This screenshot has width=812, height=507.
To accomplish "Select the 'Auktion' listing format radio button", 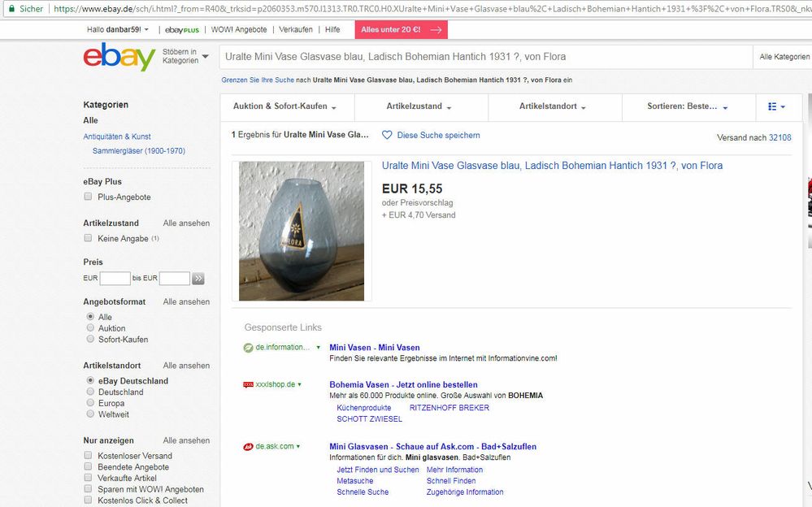I will click(x=89, y=328).
